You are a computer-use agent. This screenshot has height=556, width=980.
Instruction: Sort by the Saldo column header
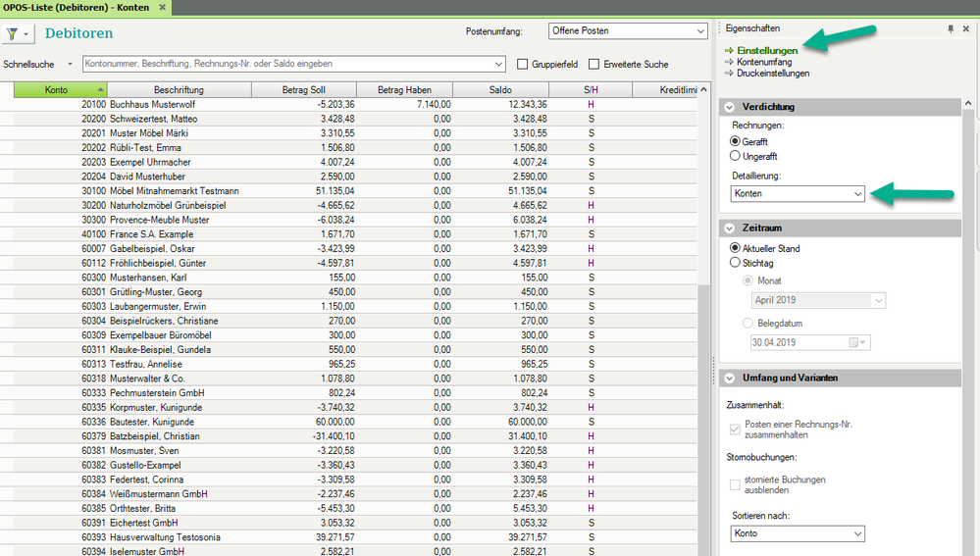tap(499, 90)
